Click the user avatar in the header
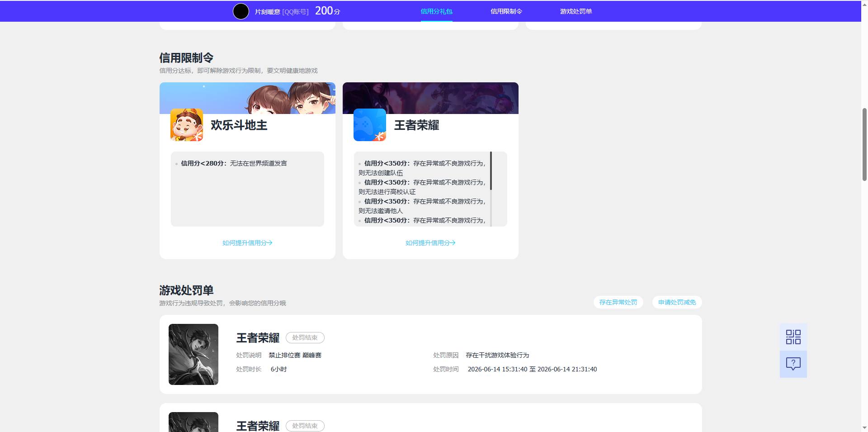Image resolution: width=868 pixels, height=432 pixels. click(241, 11)
